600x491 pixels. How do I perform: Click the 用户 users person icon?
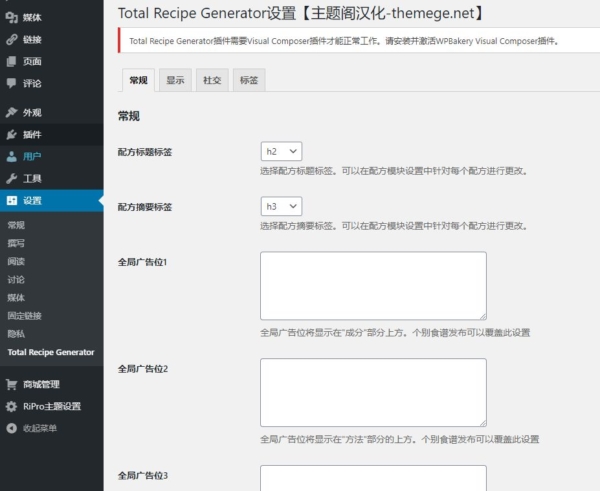[x=11, y=156]
